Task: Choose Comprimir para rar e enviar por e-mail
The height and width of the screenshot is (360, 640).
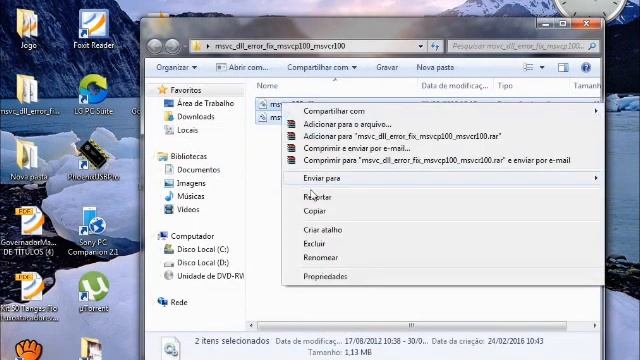Action: point(437,160)
